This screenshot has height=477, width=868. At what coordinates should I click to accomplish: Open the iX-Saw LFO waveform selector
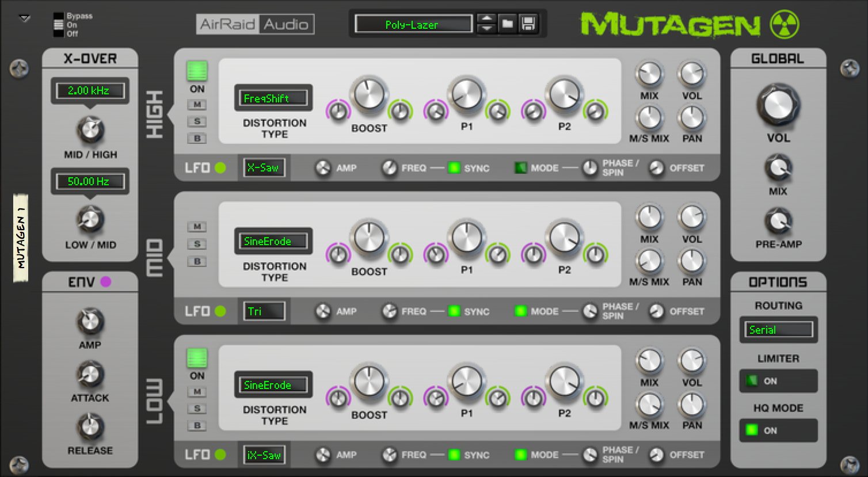point(264,455)
